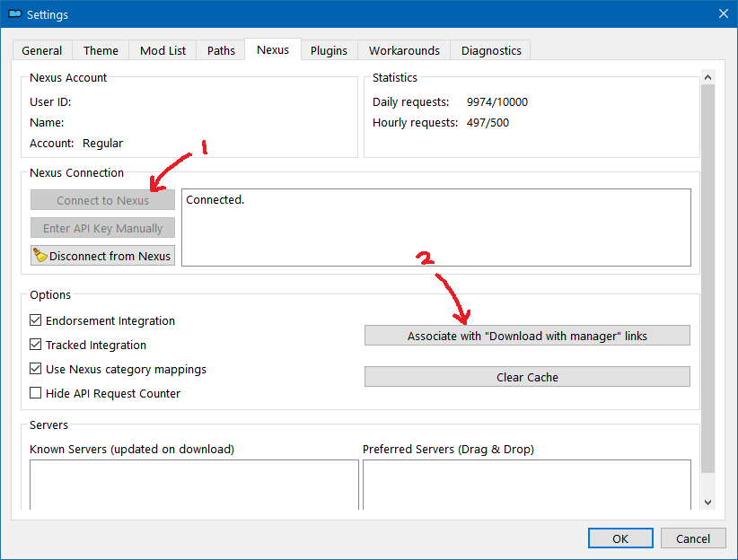Select the Paths tab
The image size is (738, 560).
click(x=221, y=50)
